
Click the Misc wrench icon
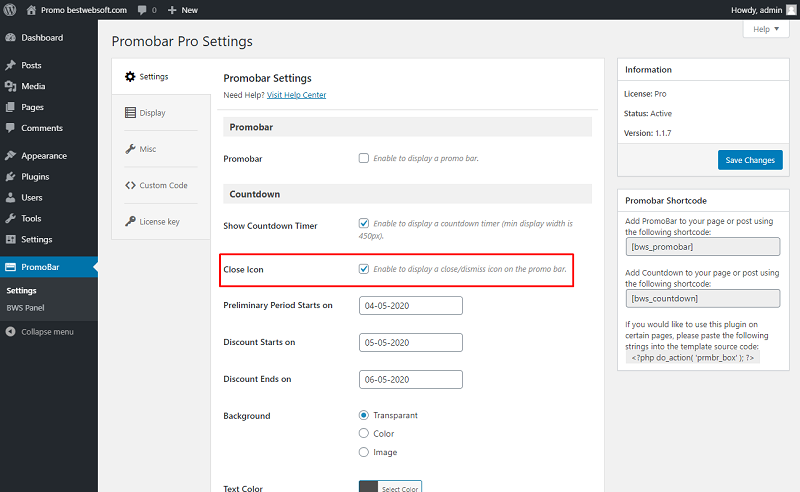130,149
